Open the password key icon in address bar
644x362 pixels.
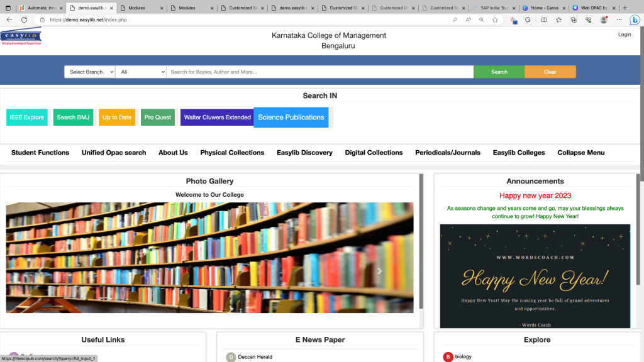click(455, 19)
